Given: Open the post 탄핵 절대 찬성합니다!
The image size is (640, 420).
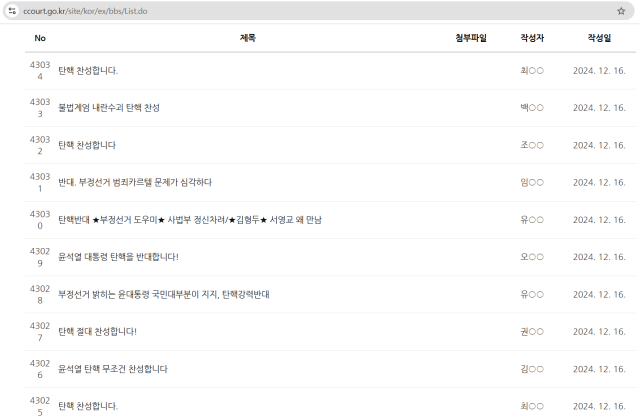Looking at the screenshot, I should (x=97, y=331).
